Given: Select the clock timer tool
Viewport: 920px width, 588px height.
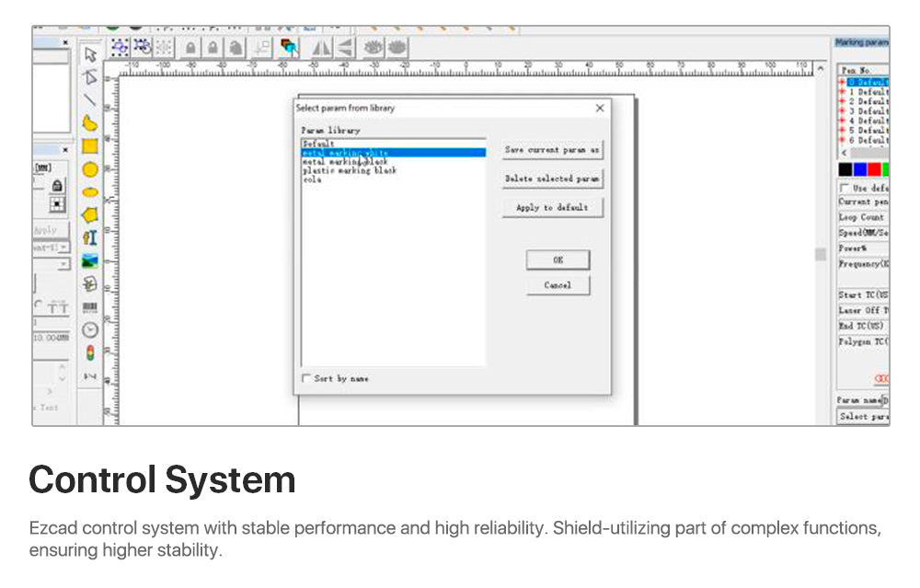Looking at the screenshot, I should coord(90,329).
